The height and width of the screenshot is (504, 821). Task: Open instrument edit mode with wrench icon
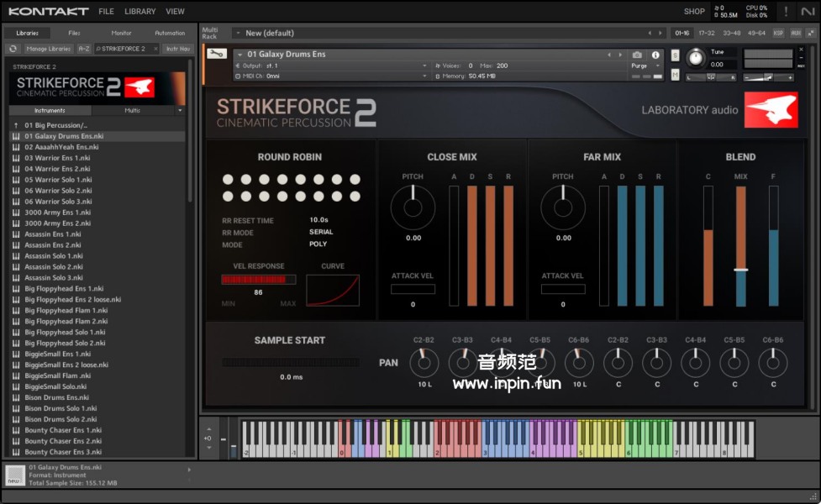[216, 55]
